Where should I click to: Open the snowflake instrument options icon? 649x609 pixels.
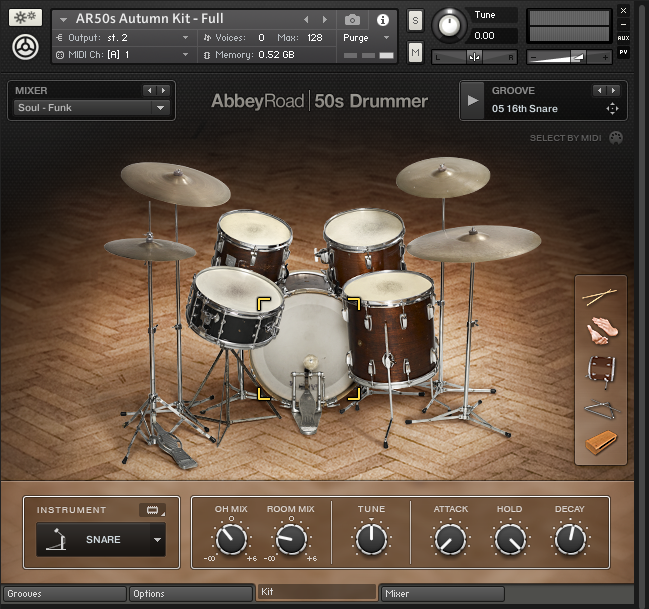click(x=25, y=19)
